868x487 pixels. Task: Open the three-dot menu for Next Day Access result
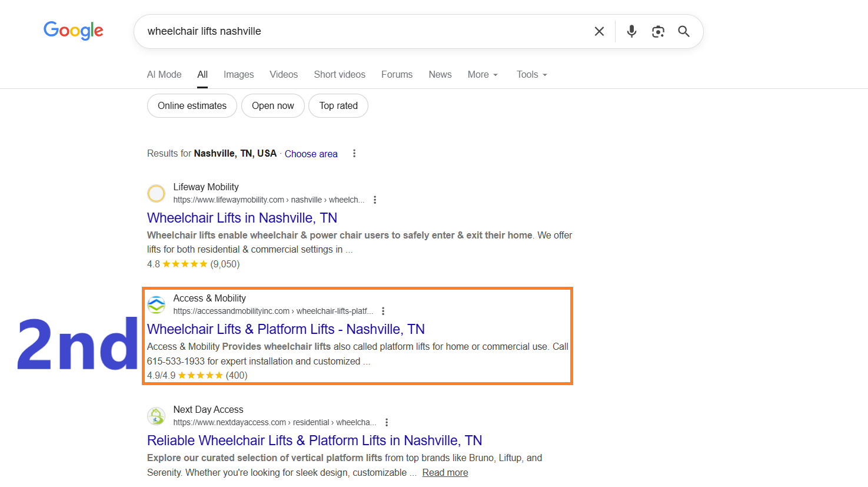pyautogui.click(x=387, y=422)
